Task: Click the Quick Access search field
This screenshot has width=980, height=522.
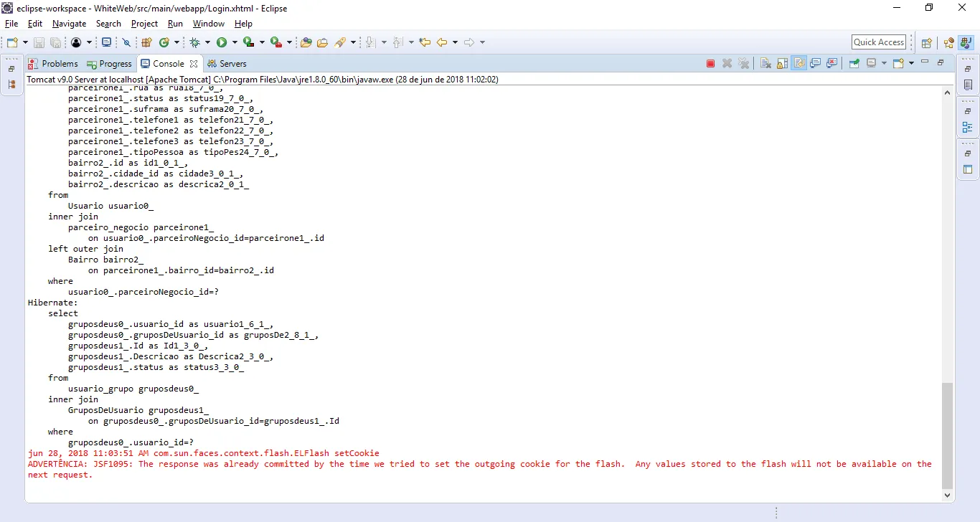Action: (x=879, y=42)
